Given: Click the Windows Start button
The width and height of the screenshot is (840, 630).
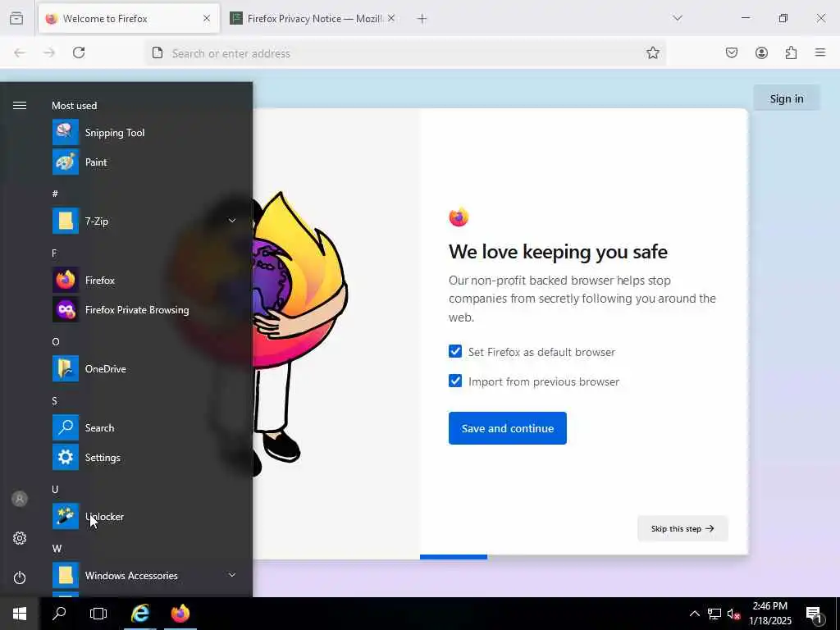Looking at the screenshot, I should [x=20, y=614].
